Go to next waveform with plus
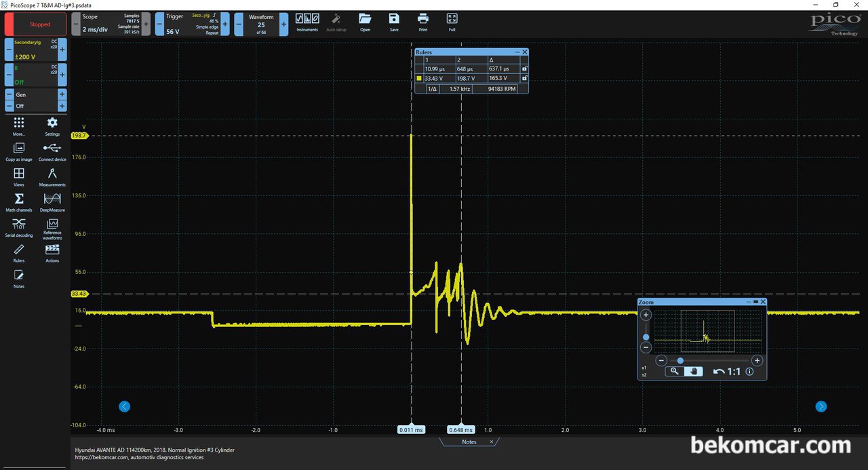The image size is (868, 470). (283, 24)
